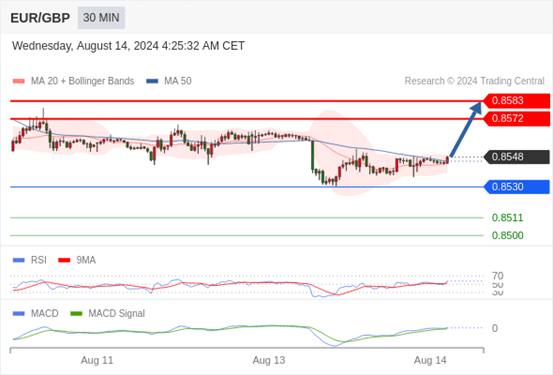Click the Aug 14 date axis label
The image size is (553, 375).
[x=430, y=361]
